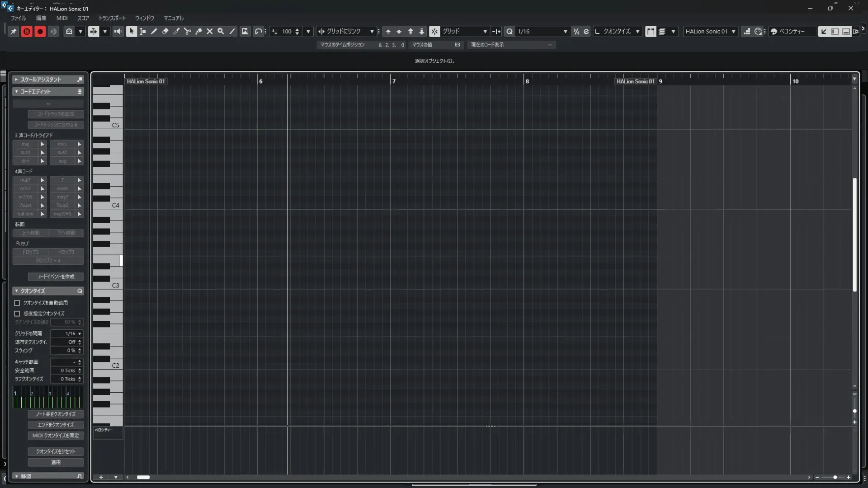Toggle Acoustic Feedback speaker icon
868x488 pixels.
pyautogui.click(x=118, y=31)
